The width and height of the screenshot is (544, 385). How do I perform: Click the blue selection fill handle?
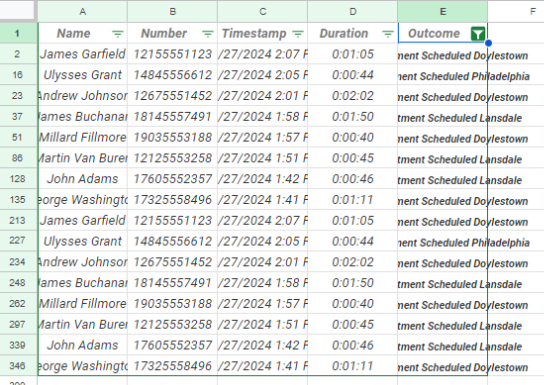tap(488, 43)
